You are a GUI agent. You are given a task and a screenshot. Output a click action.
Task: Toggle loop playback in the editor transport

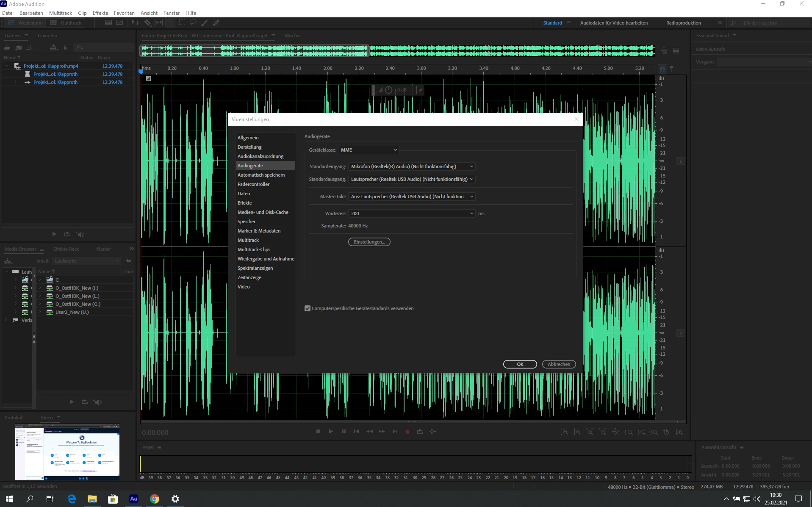(420, 432)
